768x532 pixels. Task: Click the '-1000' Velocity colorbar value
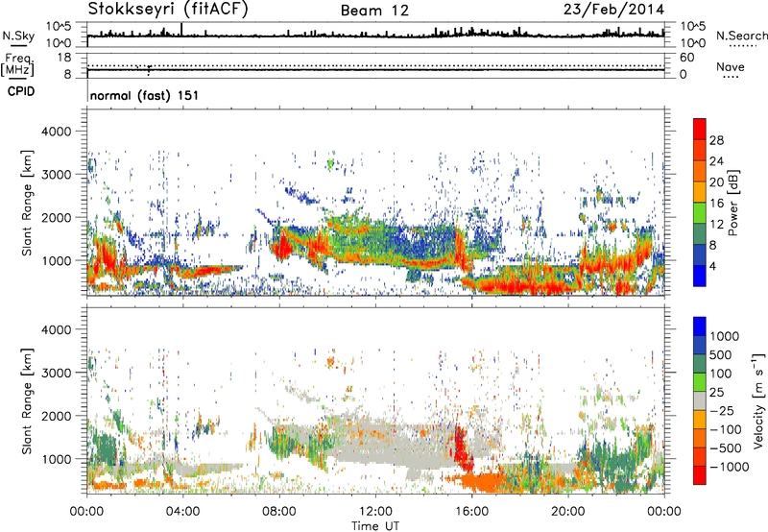tap(729, 467)
